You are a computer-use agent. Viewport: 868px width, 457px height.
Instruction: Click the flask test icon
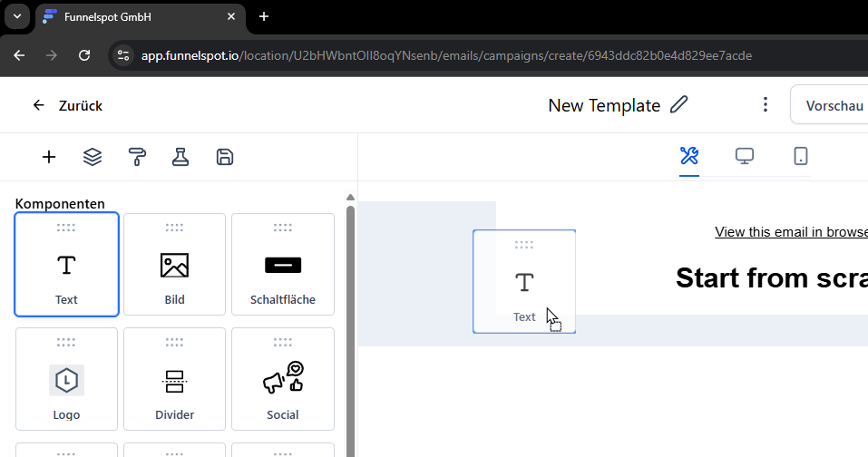pos(180,157)
